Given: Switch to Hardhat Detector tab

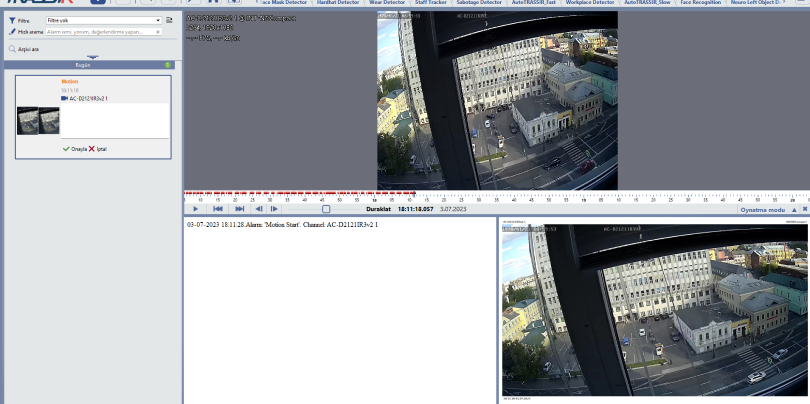Looking at the screenshot, I should [x=338, y=3].
